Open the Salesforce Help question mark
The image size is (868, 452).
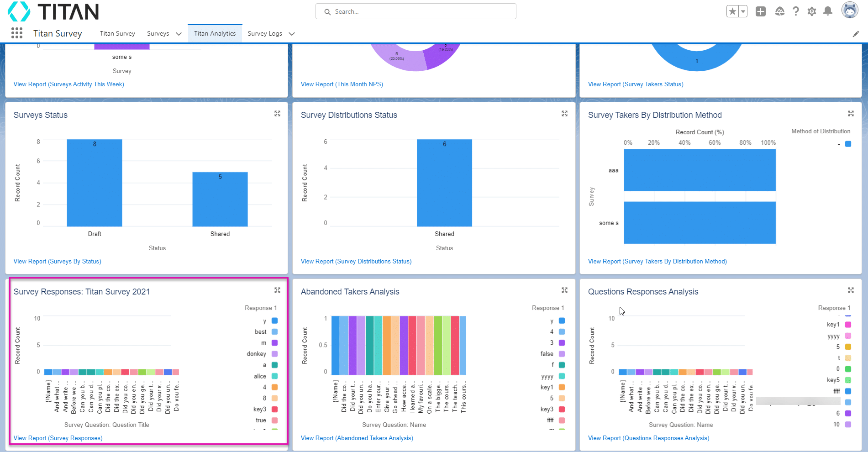796,11
